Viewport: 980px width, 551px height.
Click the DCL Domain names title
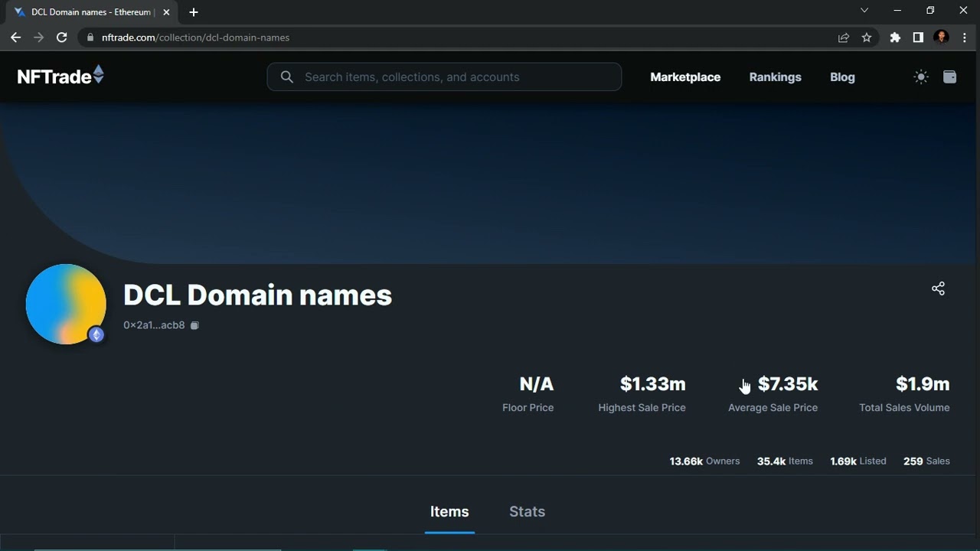(257, 295)
